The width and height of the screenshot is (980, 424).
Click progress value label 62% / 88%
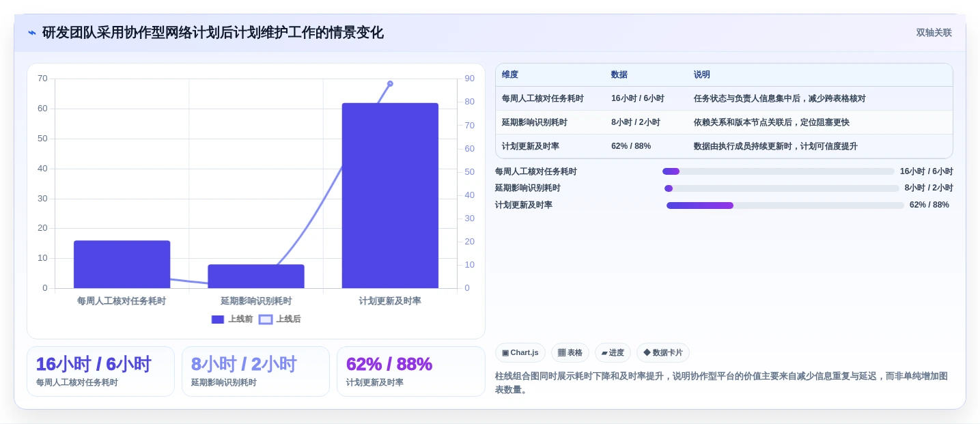click(929, 205)
